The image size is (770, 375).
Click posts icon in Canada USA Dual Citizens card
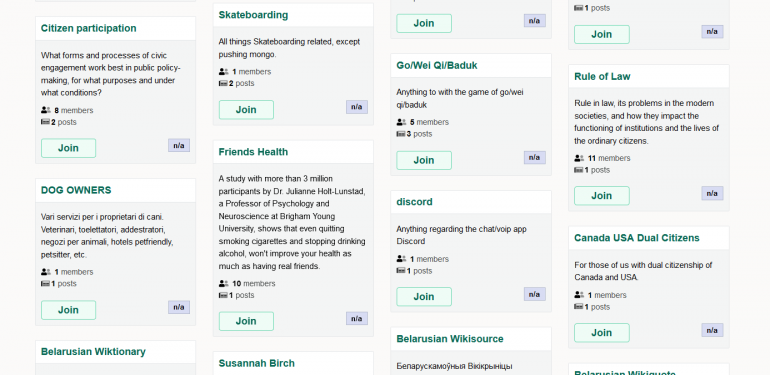point(578,307)
